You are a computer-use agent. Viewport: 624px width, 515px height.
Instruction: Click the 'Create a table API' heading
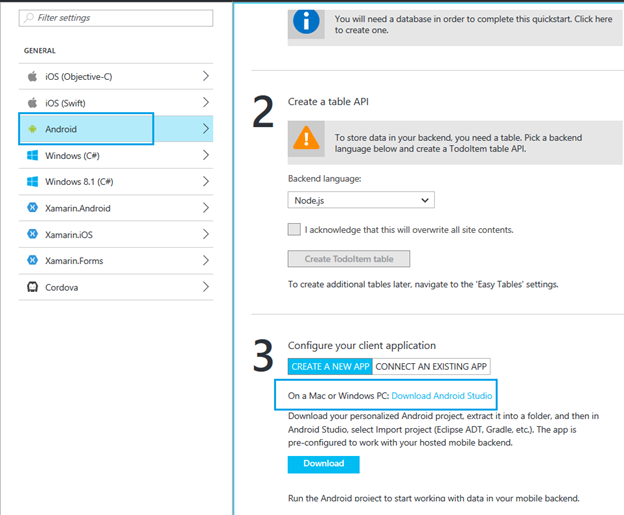click(x=328, y=102)
